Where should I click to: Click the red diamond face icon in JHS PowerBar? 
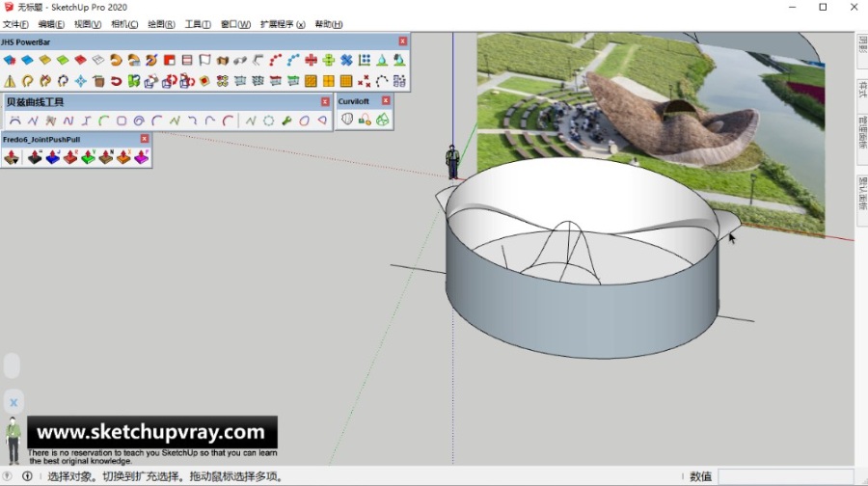point(80,60)
